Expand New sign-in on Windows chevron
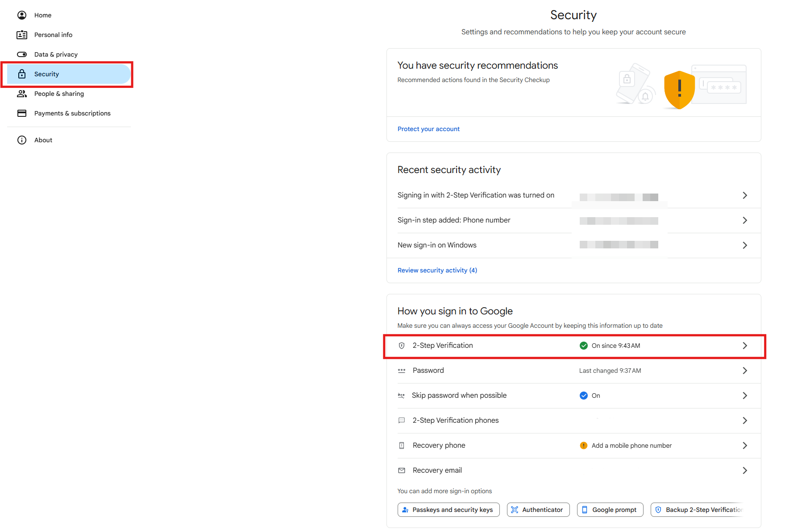The image size is (785, 532). [744, 245]
